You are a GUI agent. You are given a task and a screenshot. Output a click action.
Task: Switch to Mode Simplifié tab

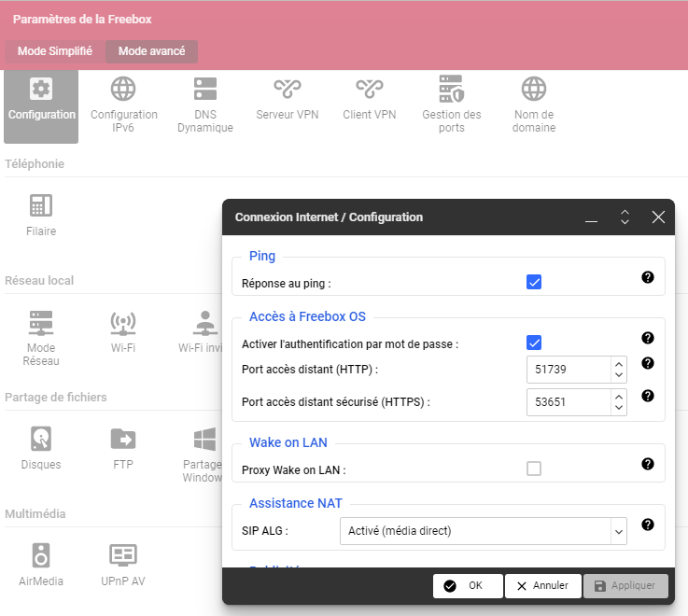(55, 51)
